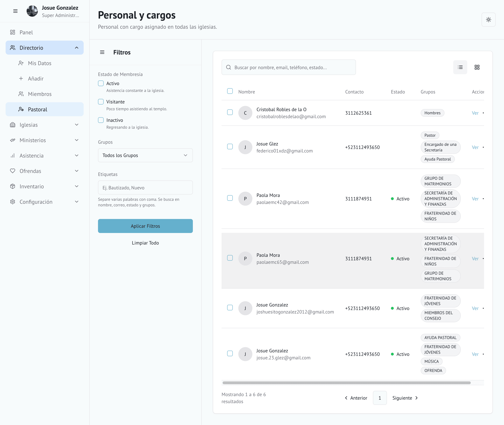Screen dimensions: 504x425
Task: Switch to grid view icon
Action: pyautogui.click(x=477, y=67)
